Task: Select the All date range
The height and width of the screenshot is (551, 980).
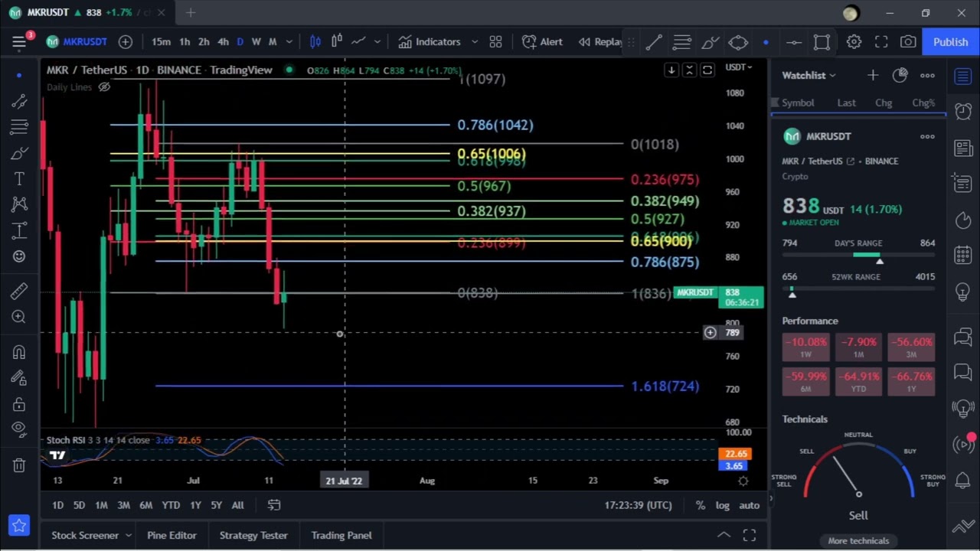Action: 237,505
